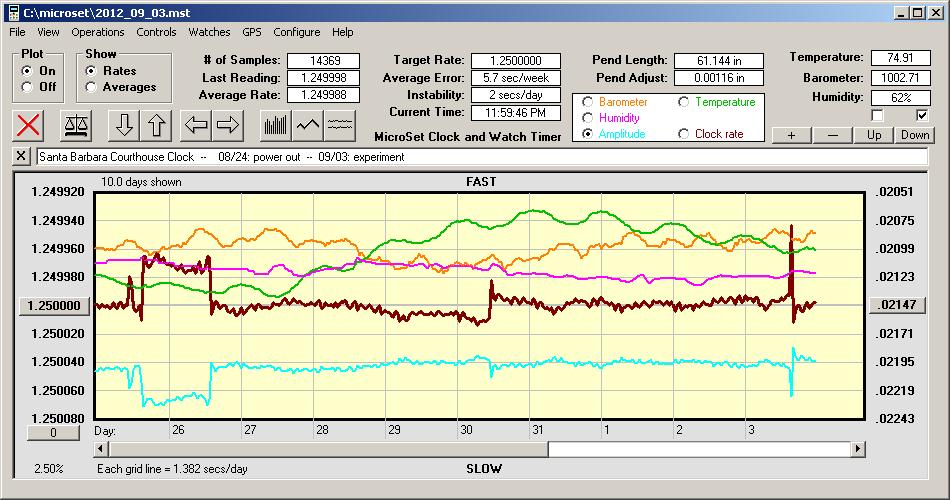The width and height of the screenshot is (950, 500).
Task: Click the scrollbar right arrow
Action: pos(857,449)
